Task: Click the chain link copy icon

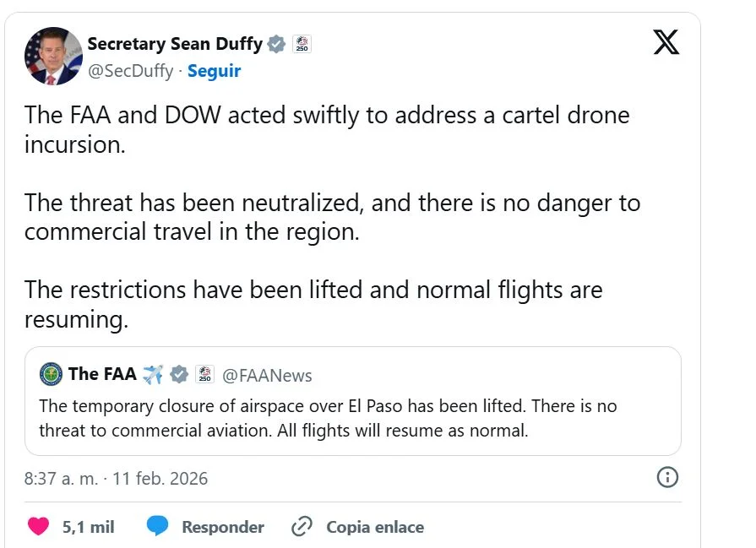Action: [x=302, y=527]
